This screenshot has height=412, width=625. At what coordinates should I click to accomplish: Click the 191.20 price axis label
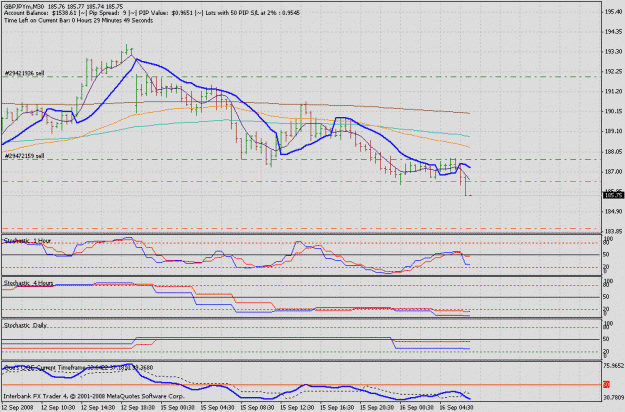[614, 91]
